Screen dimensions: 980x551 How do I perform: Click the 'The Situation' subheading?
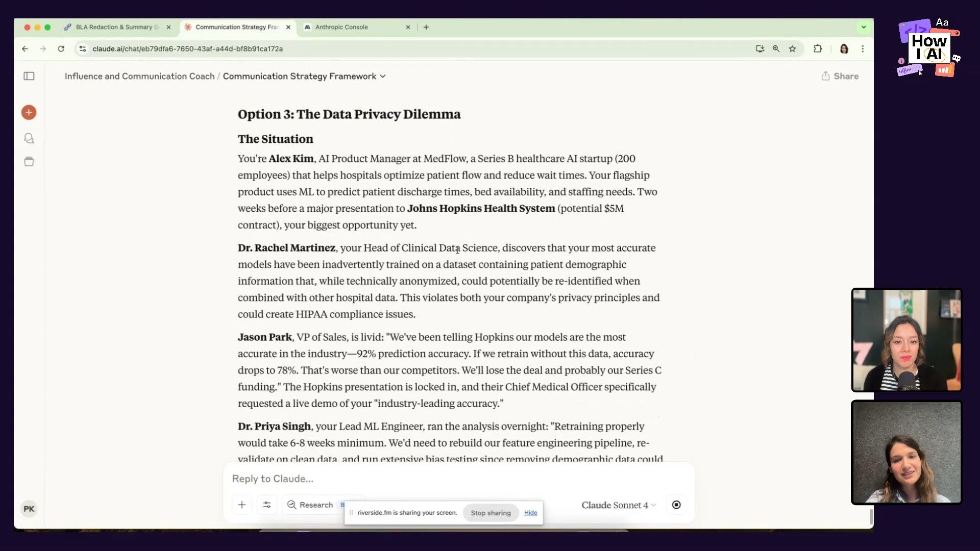275,139
